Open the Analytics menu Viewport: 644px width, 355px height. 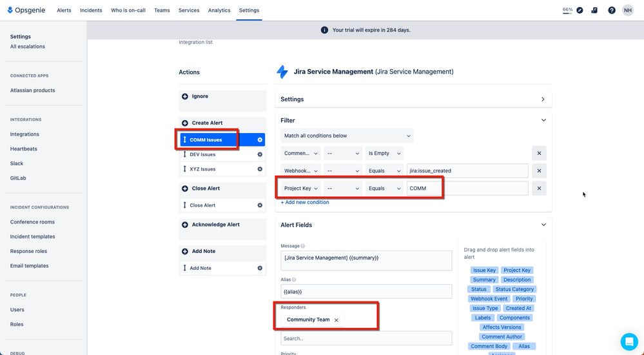219,10
